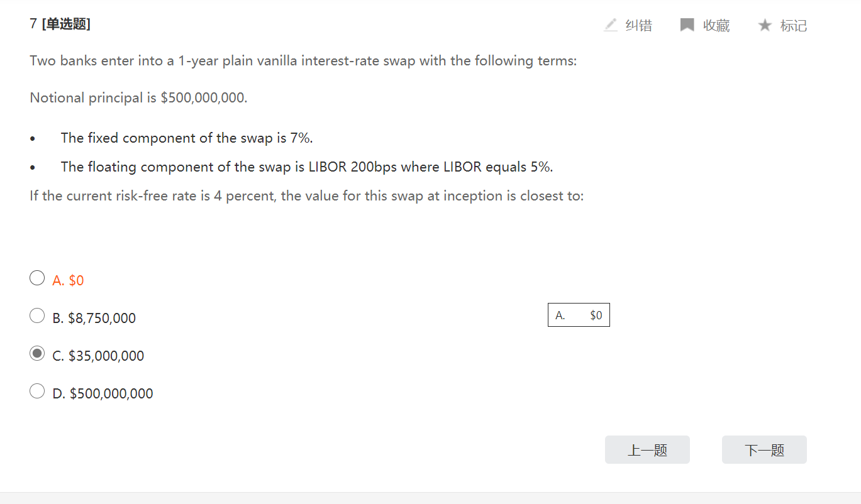Viewport: 861px width, 504px height.
Task: Click the bookmark icon to favorite question
Action: pyautogui.click(x=687, y=25)
